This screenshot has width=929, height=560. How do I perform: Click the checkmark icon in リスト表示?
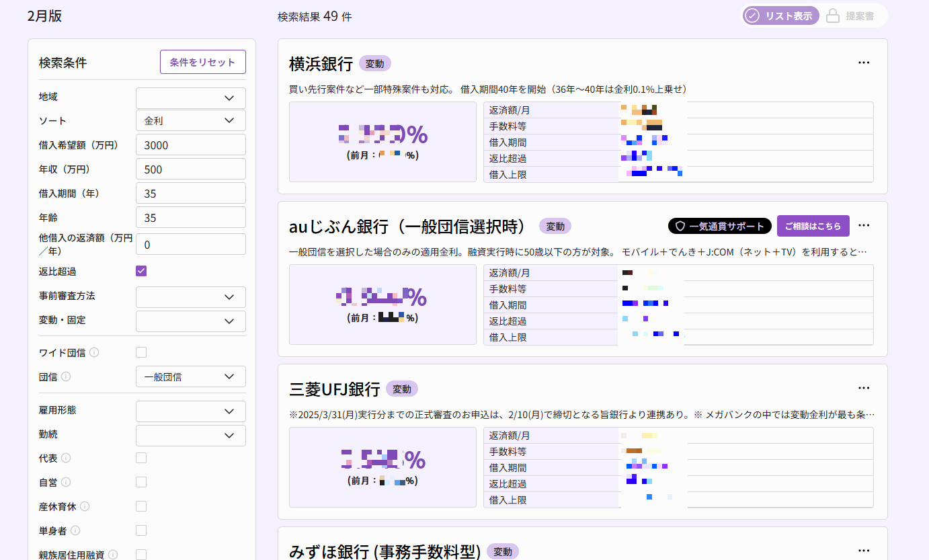752,15
